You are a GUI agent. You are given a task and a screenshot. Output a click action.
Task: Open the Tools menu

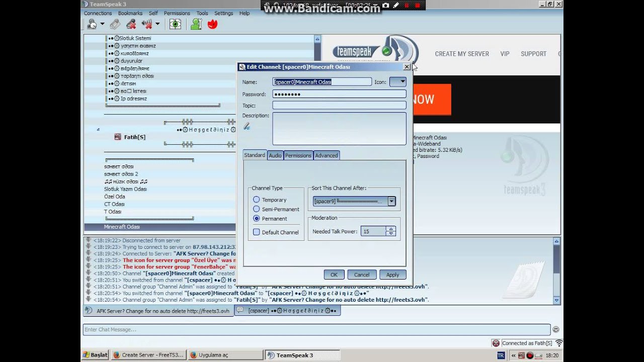click(202, 13)
